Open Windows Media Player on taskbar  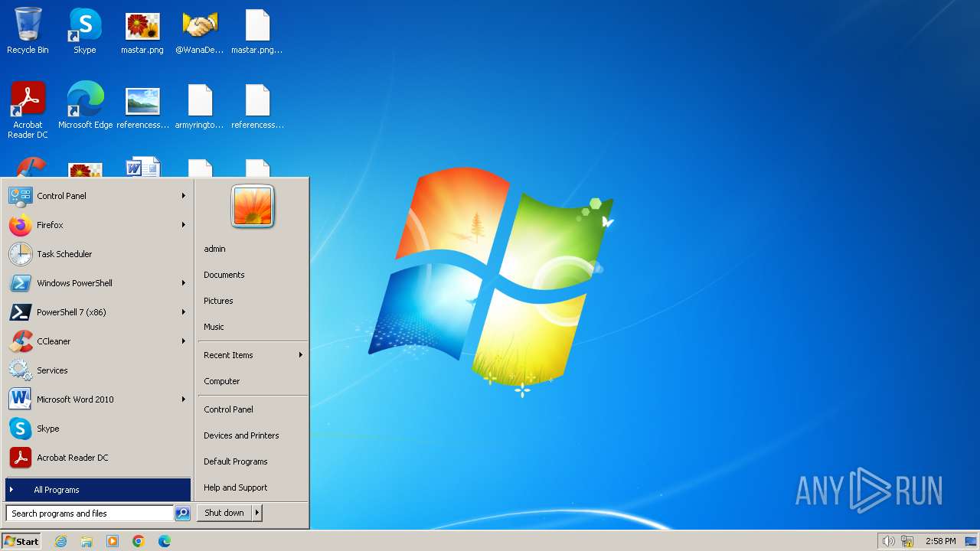click(x=113, y=541)
